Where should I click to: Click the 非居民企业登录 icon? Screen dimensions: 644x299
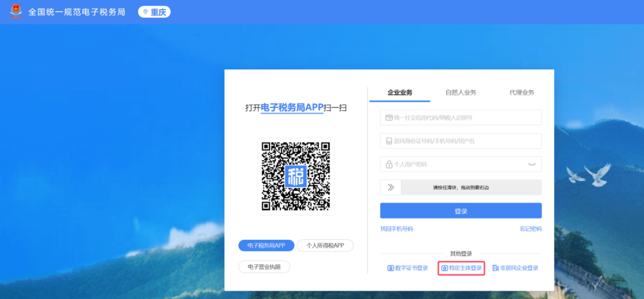tap(496, 268)
